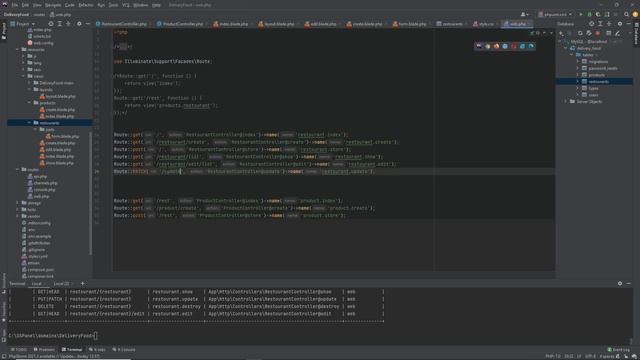640x360 pixels.
Task: Expand the products table node
Action: click(578, 75)
